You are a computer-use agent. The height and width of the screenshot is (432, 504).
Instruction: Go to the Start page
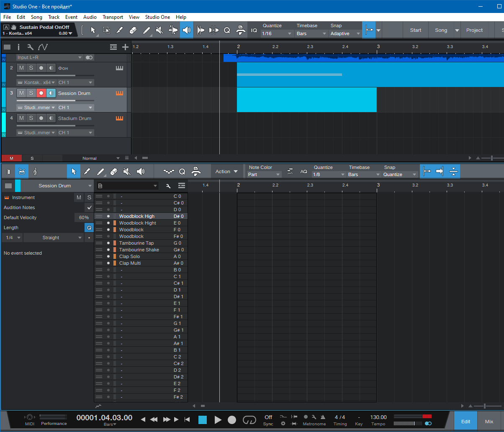(x=416, y=30)
